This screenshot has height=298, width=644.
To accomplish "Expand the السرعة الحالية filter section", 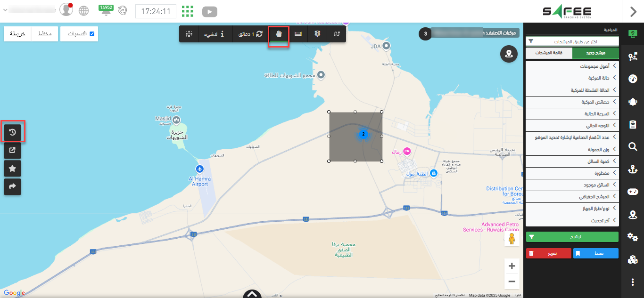I will click(571, 114).
